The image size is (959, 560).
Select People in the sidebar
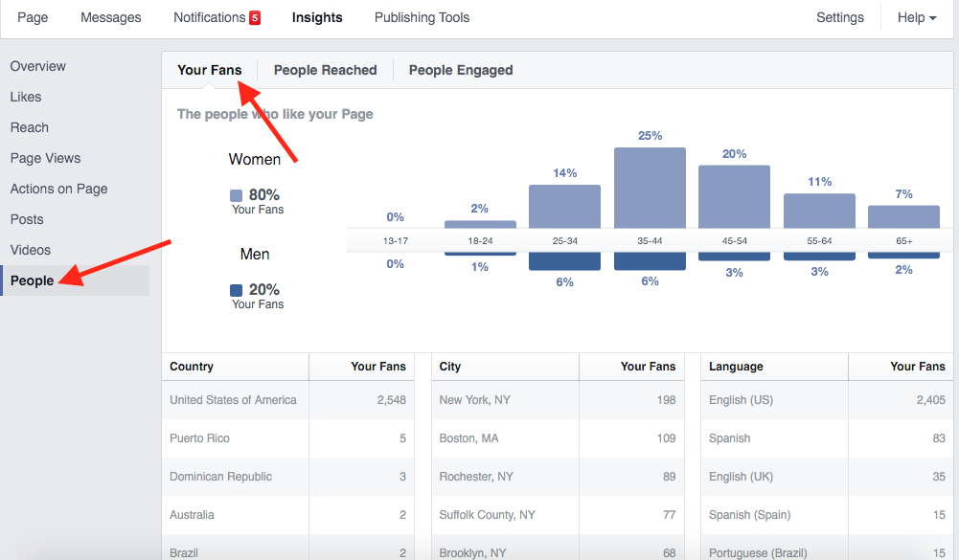[32, 280]
